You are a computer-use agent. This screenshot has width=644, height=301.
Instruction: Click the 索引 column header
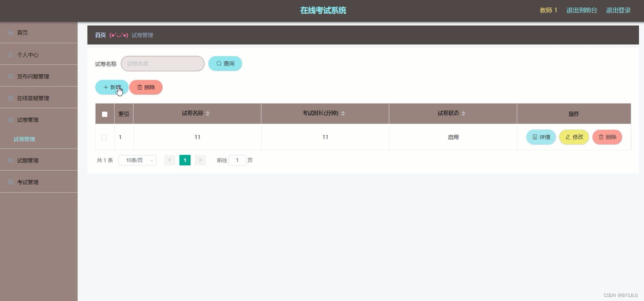(124, 114)
